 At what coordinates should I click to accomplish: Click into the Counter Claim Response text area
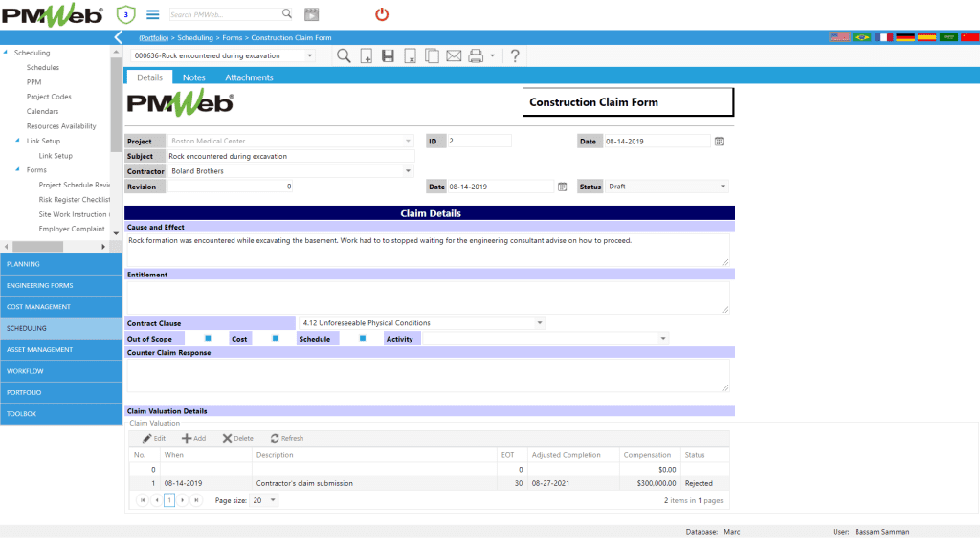pos(428,375)
